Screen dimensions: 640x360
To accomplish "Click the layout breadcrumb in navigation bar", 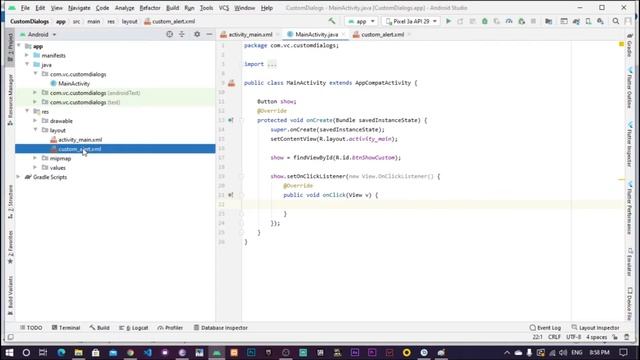I will (129, 21).
